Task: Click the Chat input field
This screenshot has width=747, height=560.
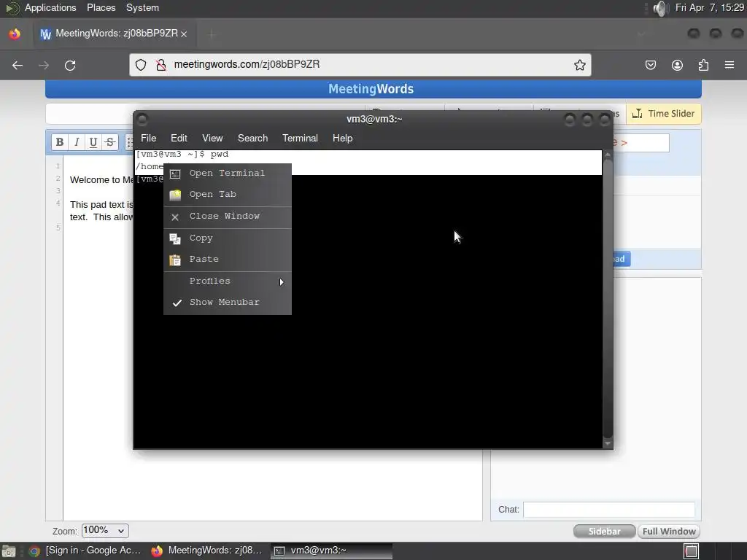Action: click(609, 510)
